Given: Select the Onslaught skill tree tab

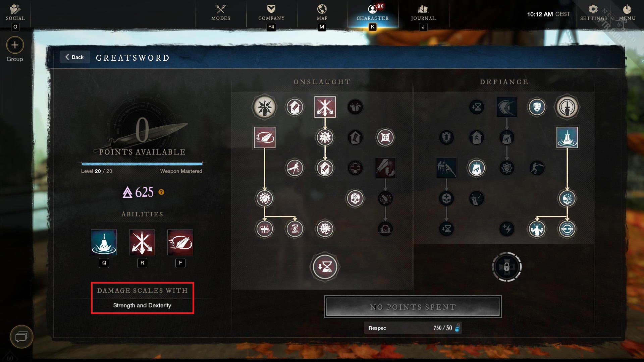Looking at the screenshot, I should (x=322, y=81).
